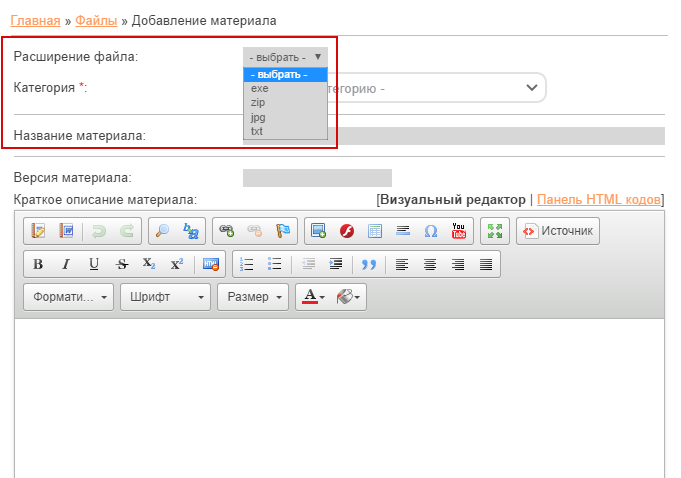Click the Find magnifier icon

tap(162, 231)
